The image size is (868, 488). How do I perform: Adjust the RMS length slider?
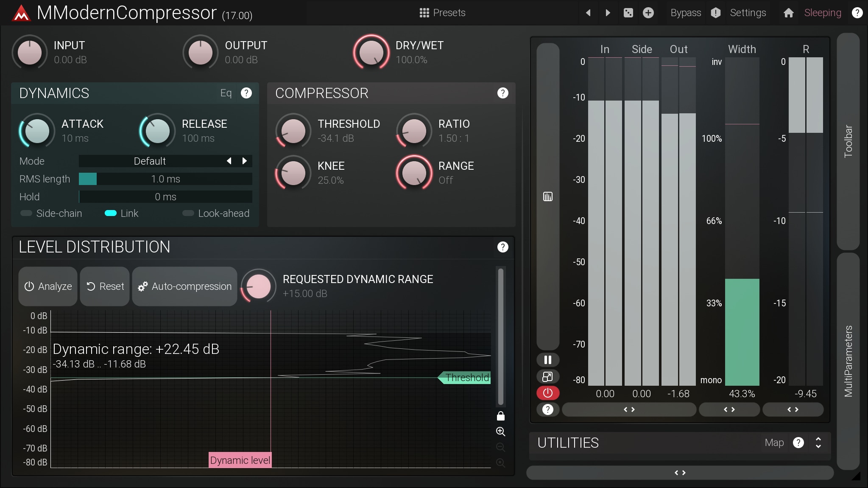tap(165, 179)
